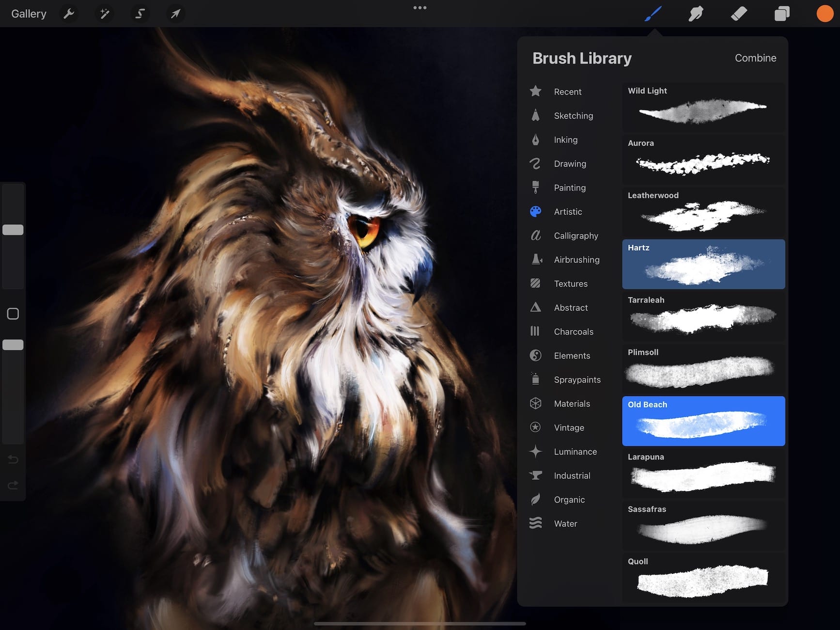Select the Transform arrow tool
The width and height of the screenshot is (840, 630).
pos(175,13)
